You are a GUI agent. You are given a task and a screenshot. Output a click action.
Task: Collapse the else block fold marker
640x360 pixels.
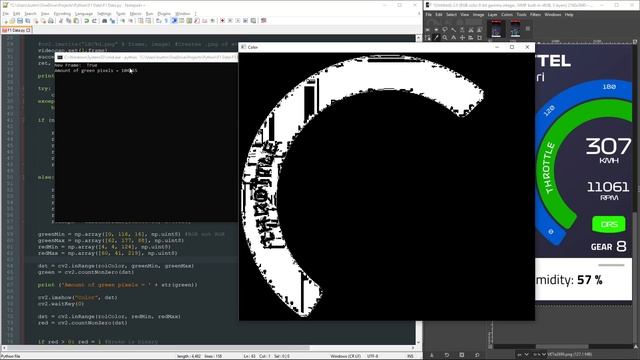pyautogui.click(x=23, y=177)
